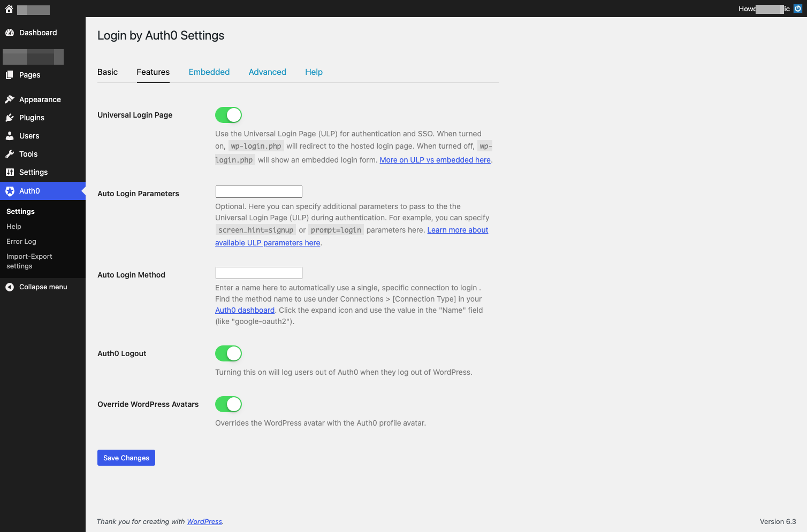Click the blue power avatar icon

[x=797, y=9]
